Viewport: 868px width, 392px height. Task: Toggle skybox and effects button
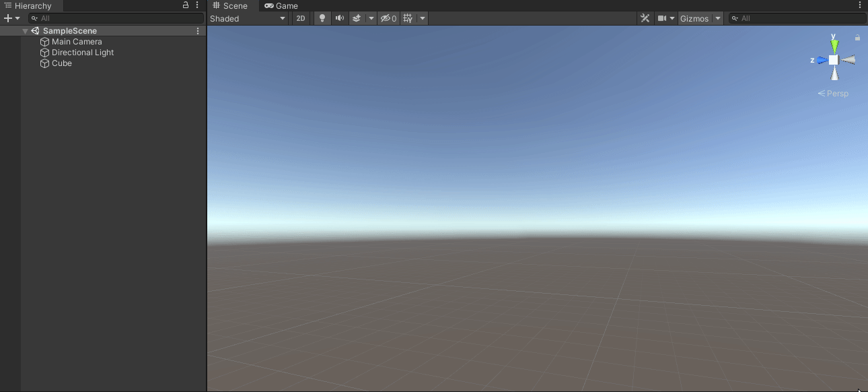357,18
